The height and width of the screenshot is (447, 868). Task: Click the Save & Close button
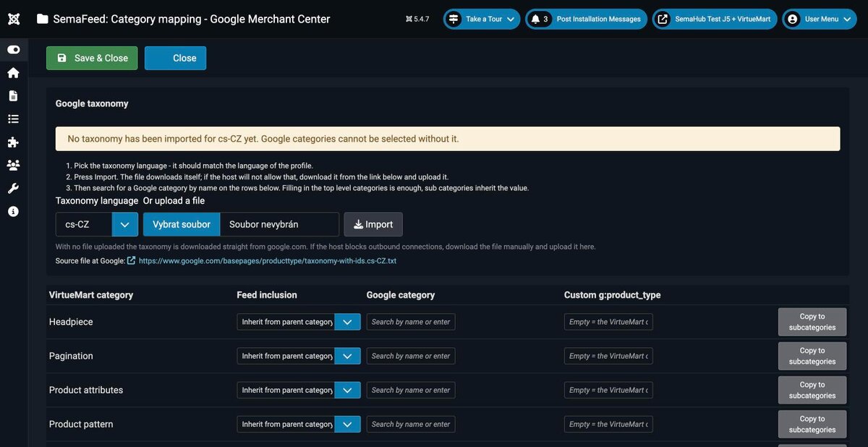(92, 58)
